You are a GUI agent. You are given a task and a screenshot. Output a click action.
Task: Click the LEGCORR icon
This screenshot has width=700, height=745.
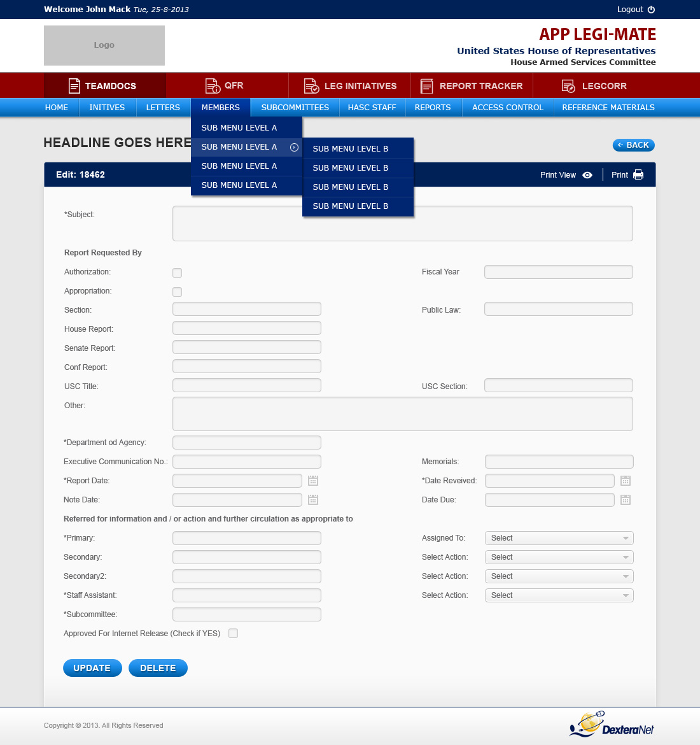point(568,86)
